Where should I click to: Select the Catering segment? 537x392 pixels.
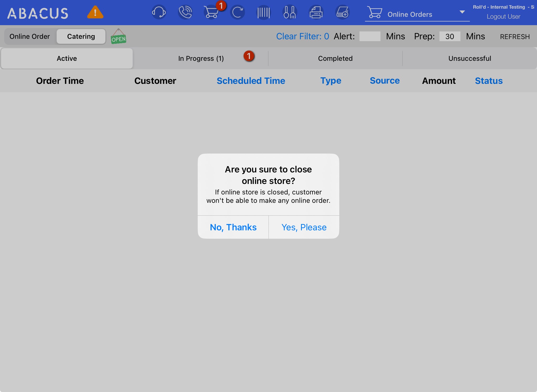pyautogui.click(x=81, y=36)
